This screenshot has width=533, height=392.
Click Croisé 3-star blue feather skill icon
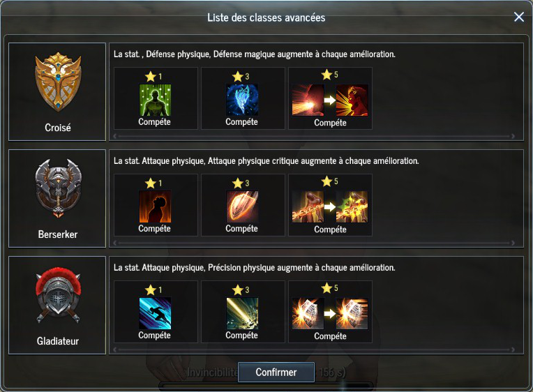(x=242, y=100)
